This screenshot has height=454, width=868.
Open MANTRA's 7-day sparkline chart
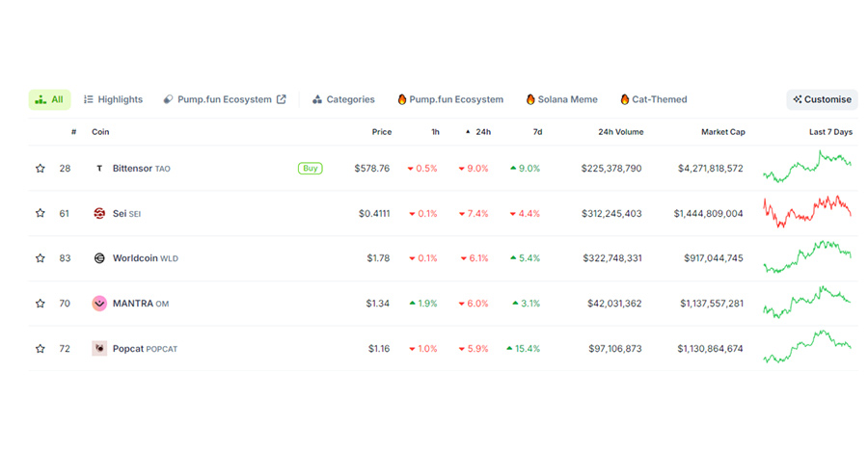(x=807, y=302)
